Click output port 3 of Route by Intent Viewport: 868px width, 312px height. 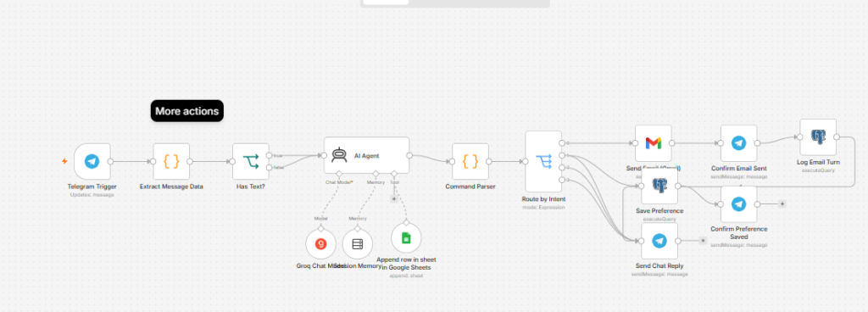click(x=562, y=180)
